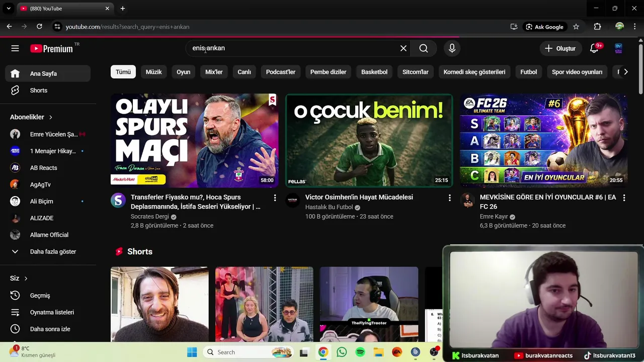Open the Windows Start menu
The width and height of the screenshot is (644, 362).
(x=192, y=352)
